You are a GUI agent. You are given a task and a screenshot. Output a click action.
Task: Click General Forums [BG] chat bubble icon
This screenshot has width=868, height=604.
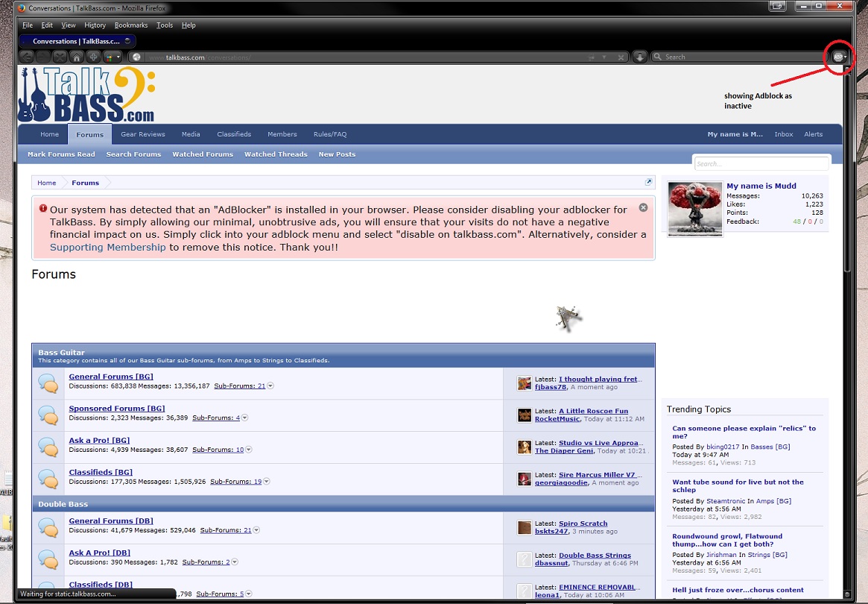[48, 383]
